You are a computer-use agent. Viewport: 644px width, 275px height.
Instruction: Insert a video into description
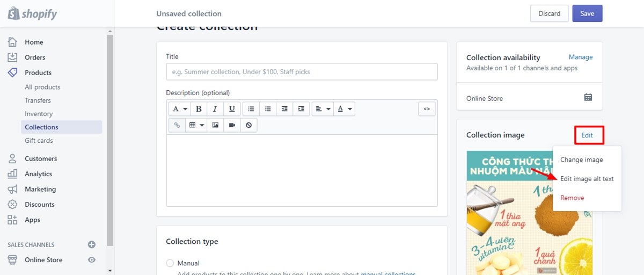[232, 125]
